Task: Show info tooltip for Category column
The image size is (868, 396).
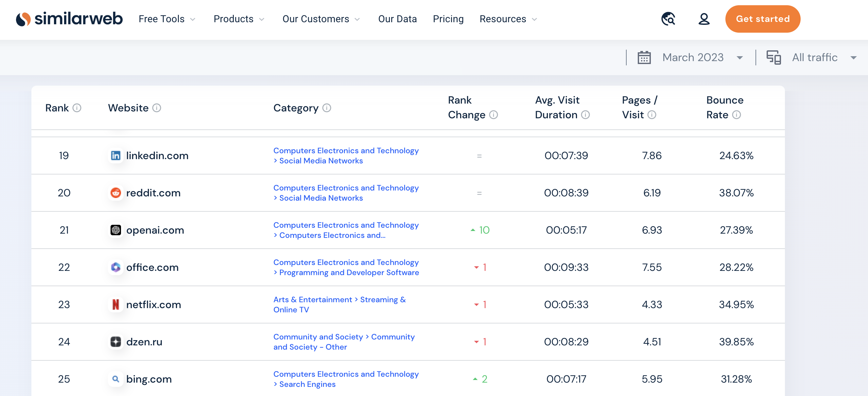Action: (x=327, y=108)
